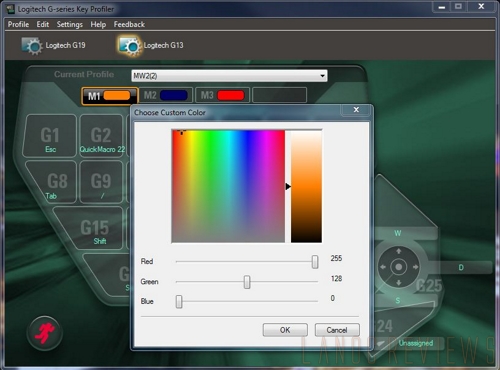Click the orange brightness gradient bar
This screenshot has height=370, width=500.
pyautogui.click(x=306, y=186)
